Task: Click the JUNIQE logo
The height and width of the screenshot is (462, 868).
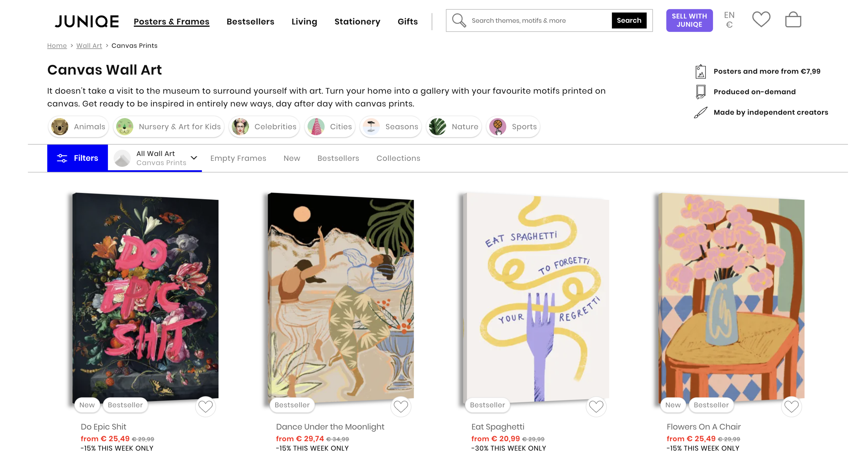Action: 87,21
